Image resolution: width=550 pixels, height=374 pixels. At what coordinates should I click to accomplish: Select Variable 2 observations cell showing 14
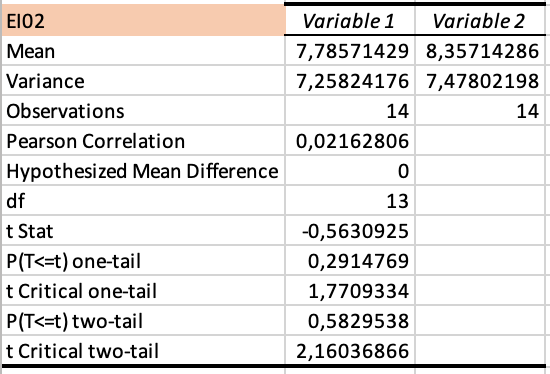tap(479, 111)
